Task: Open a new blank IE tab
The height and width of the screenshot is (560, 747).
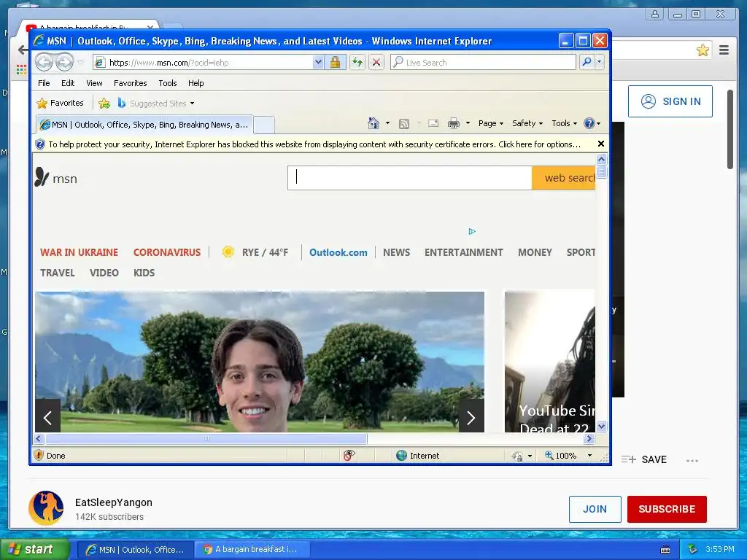Action: point(264,125)
